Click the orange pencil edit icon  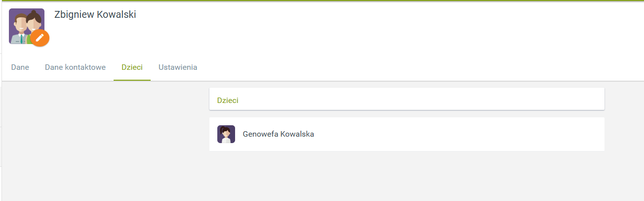click(40, 38)
